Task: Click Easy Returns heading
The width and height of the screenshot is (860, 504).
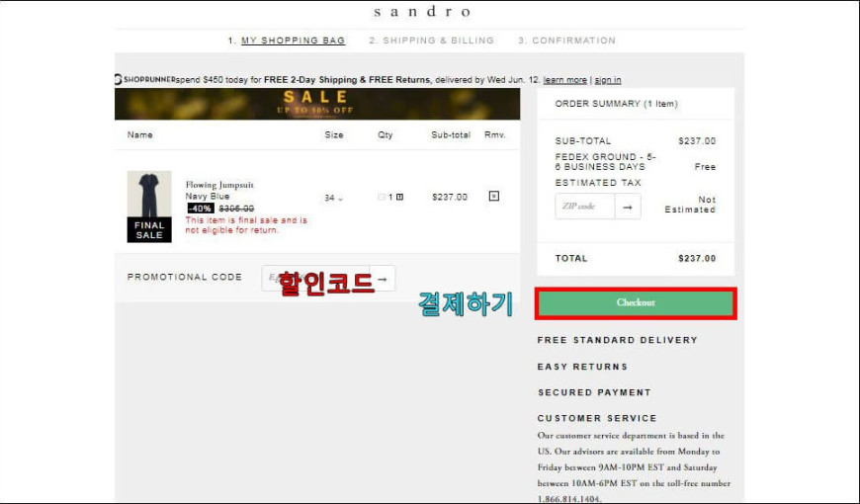Action: [582, 367]
